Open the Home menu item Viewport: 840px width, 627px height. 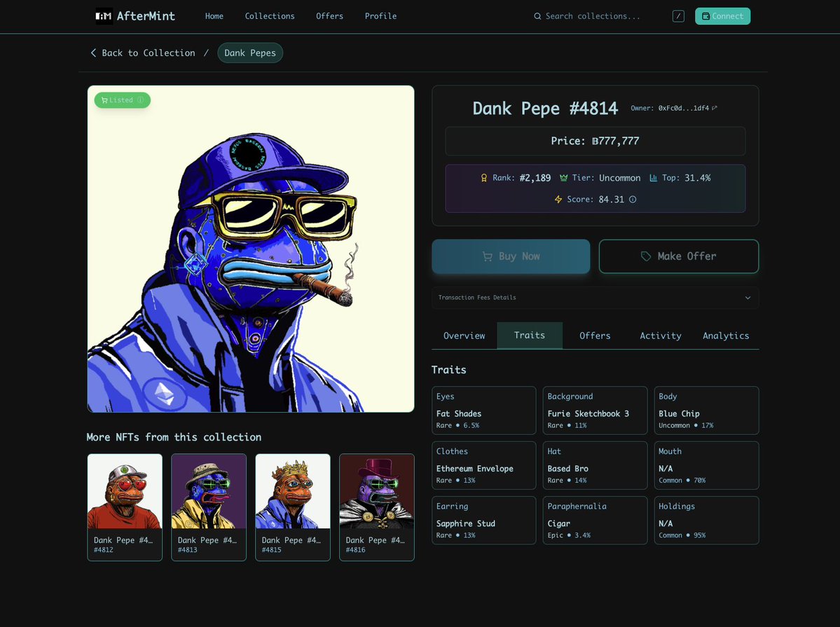click(x=214, y=16)
